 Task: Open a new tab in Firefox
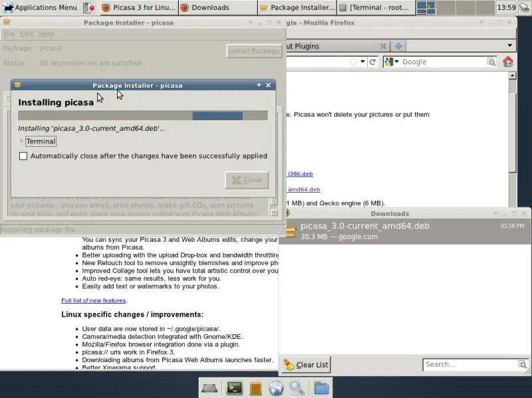(x=398, y=46)
